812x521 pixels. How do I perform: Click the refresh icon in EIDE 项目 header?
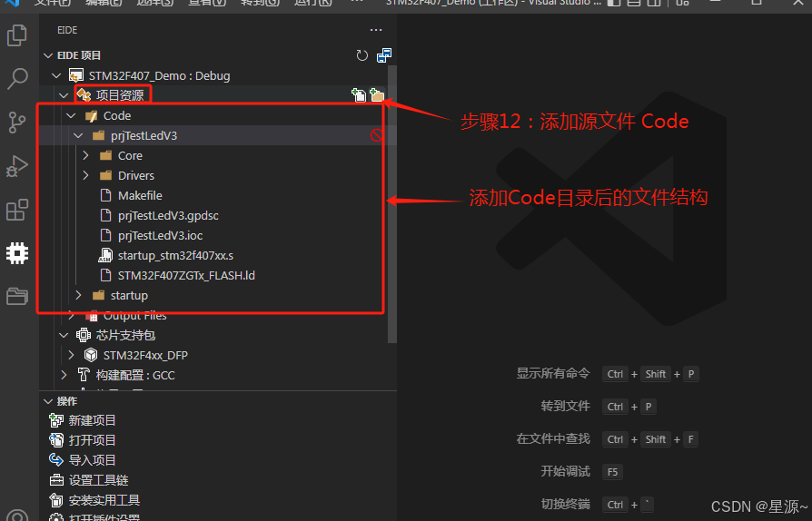pos(362,55)
